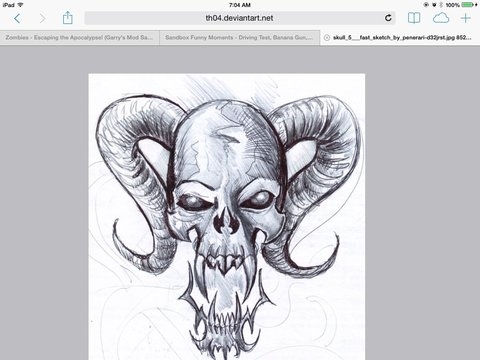Select the skull_5 fast sketch tab
The width and height of the screenshot is (480, 360).
tap(400, 38)
